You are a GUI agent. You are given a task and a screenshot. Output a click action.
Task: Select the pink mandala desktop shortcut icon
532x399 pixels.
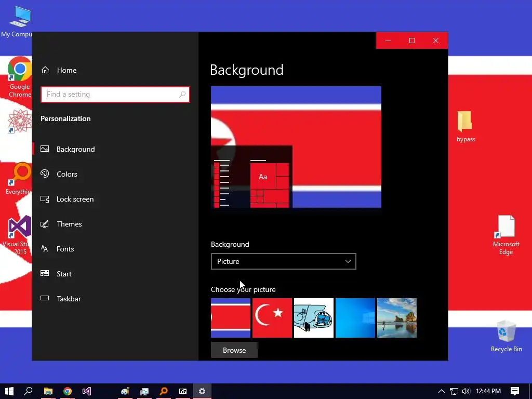click(x=20, y=121)
